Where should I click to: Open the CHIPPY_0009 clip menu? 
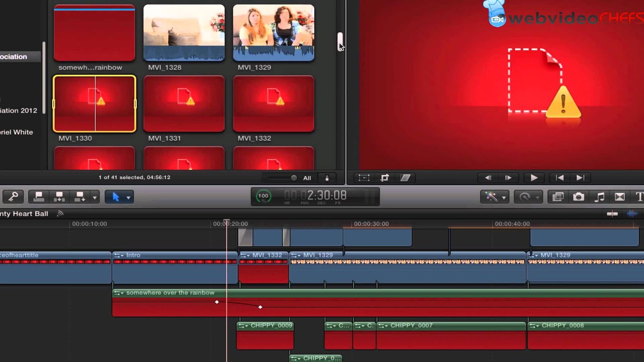point(244,326)
